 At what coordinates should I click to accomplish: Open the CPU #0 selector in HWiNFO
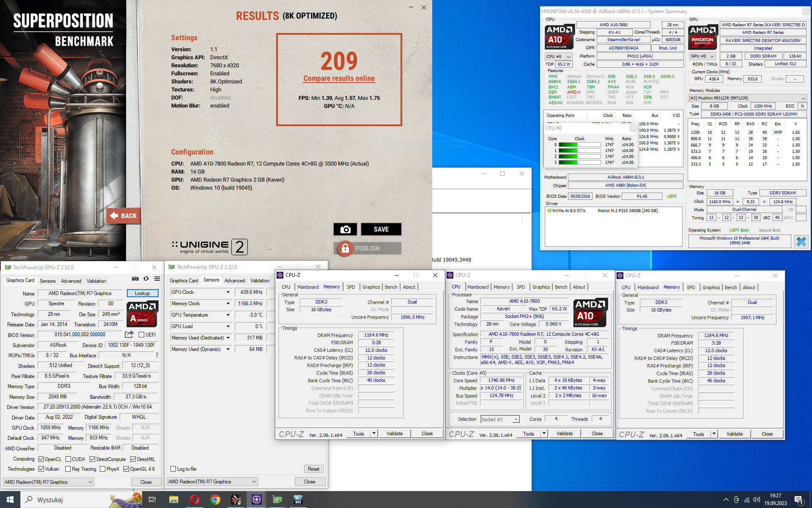click(558, 56)
